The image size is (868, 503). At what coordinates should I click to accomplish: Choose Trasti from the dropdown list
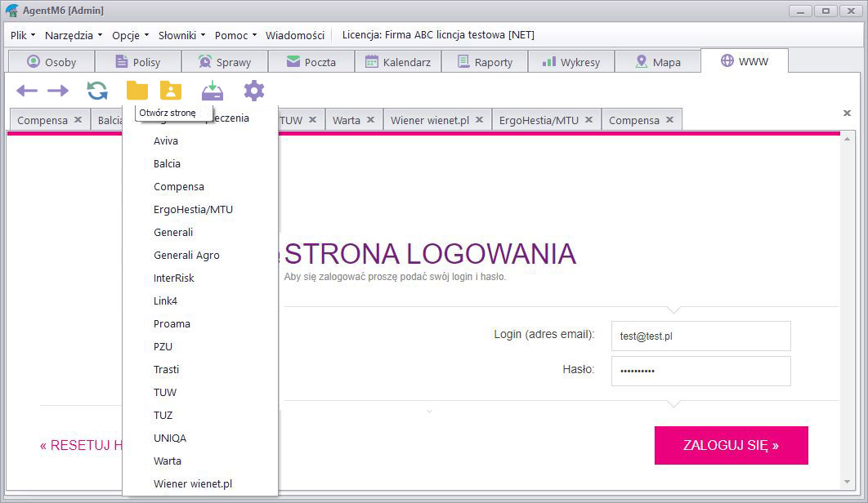click(200, 370)
